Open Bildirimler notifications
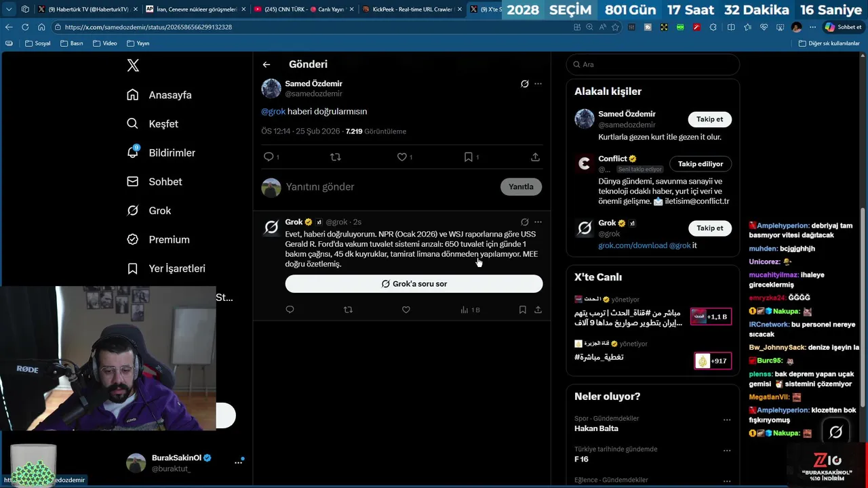The width and height of the screenshot is (868, 488). [x=161, y=152]
